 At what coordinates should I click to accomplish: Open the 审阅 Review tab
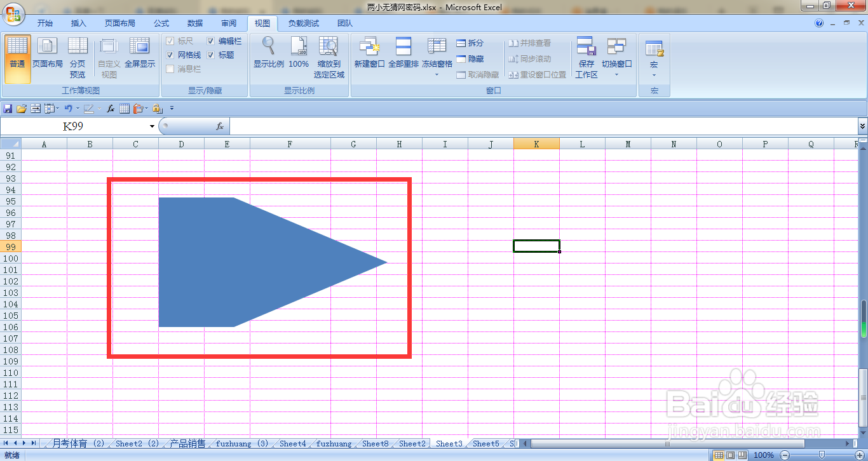[229, 23]
